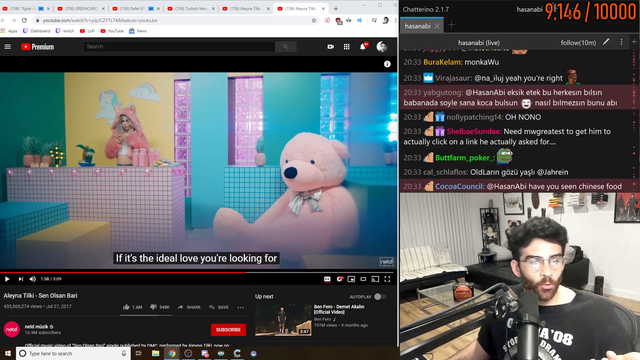This screenshot has width=640, height=360.
Task: Click the browser address bar URL
Action: coord(100,20)
